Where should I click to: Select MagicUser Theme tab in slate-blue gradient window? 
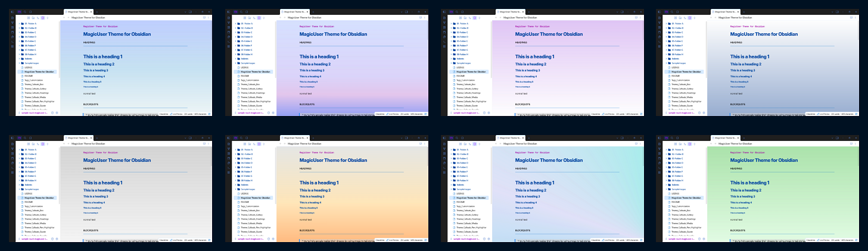pyautogui.click(x=725, y=12)
